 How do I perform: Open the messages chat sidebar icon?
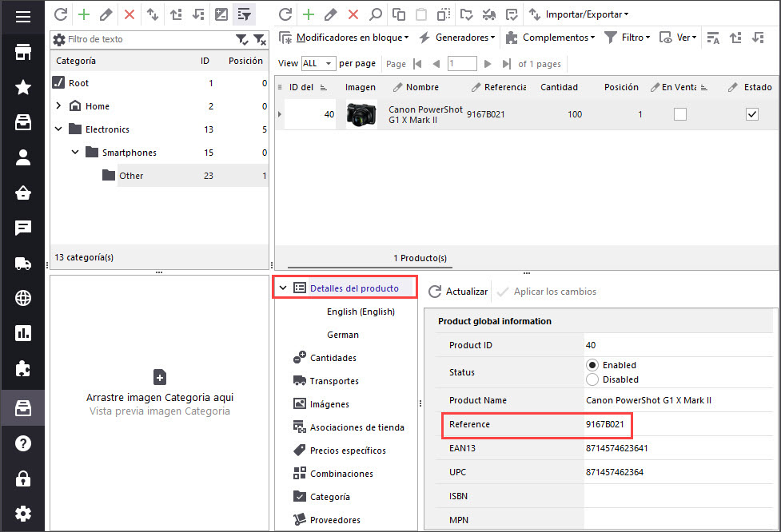(x=23, y=228)
